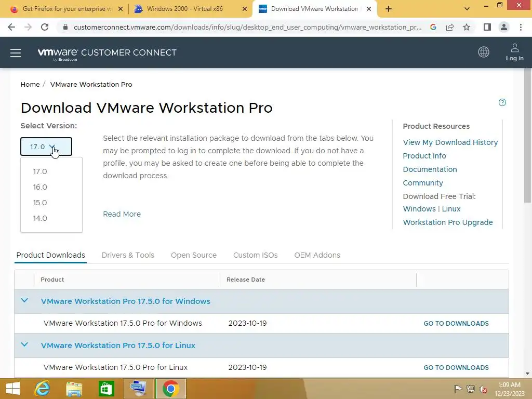Click the VMware Customer Connect logo
The image size is (532, 399).
pyautogui.click(x=107, y=54)
